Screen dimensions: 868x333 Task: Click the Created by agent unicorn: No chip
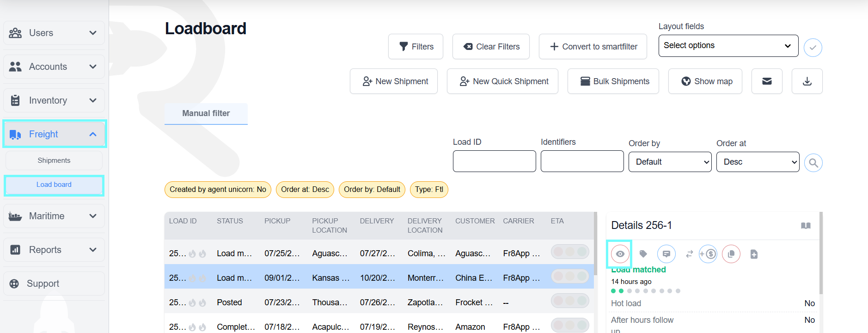[218, 190]
